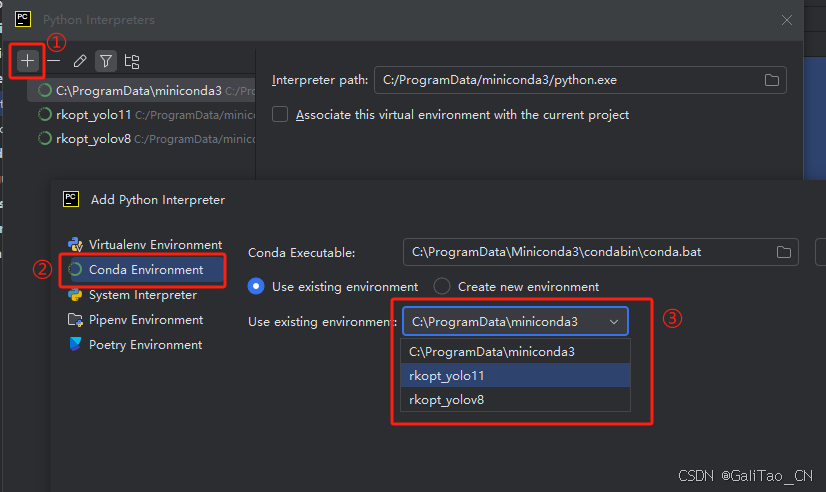Select rkopt_yolo11 in the interpreter list
This screenshot has width=826, height=492.
point(141,115)
